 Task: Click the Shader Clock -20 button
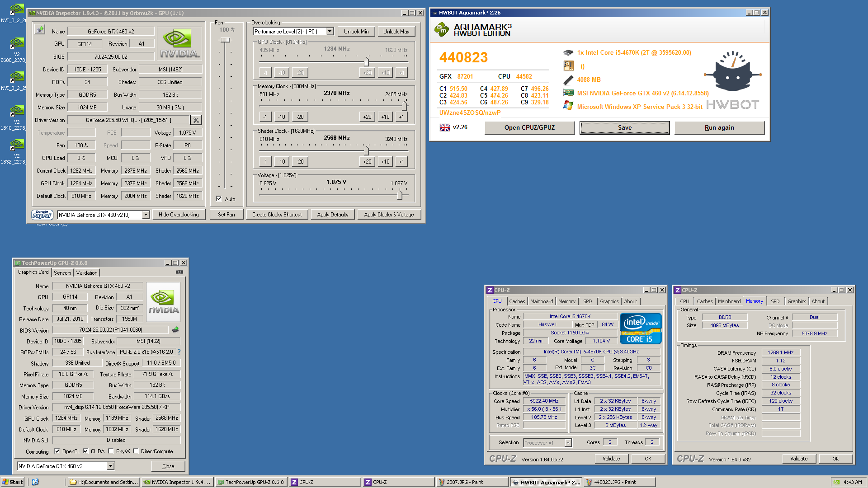[x=300, y=162]
